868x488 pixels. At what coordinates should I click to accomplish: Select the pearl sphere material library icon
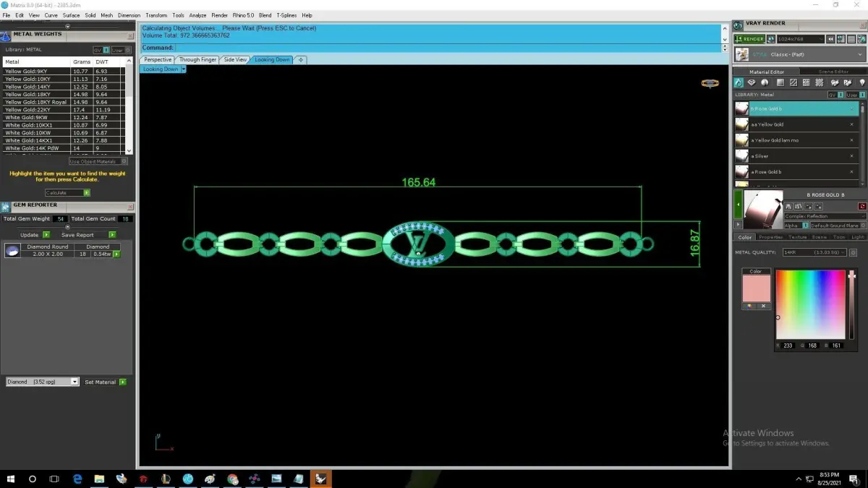[x=765, y=83]
